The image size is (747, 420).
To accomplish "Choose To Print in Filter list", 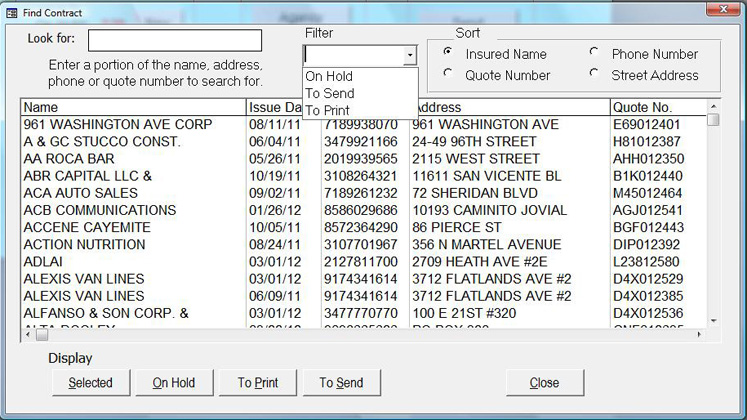I will click(x=360, y=110).
